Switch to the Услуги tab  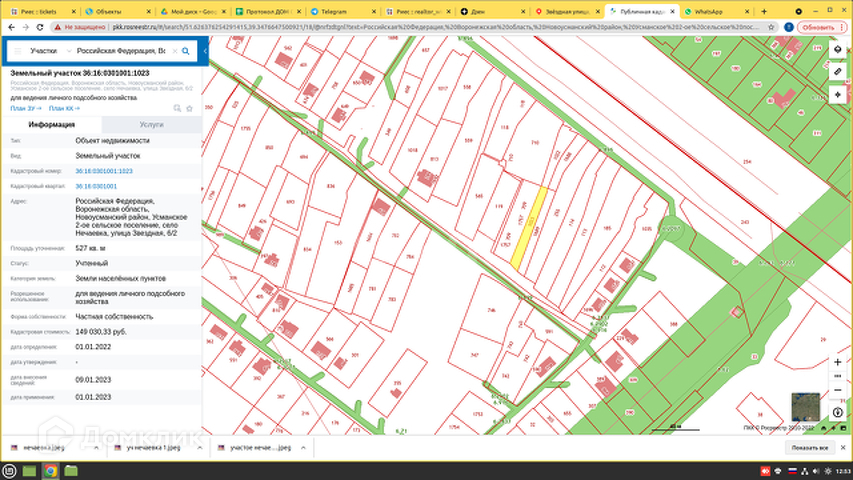click(x=151, y=125)
